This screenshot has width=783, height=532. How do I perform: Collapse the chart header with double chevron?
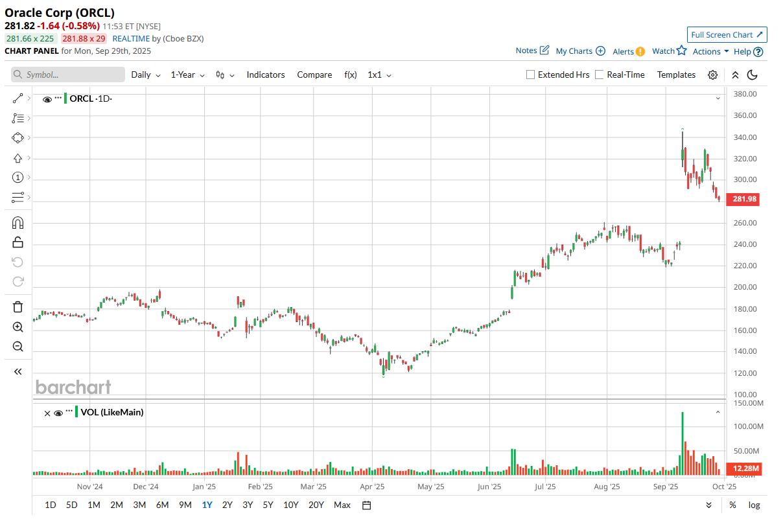735,75
